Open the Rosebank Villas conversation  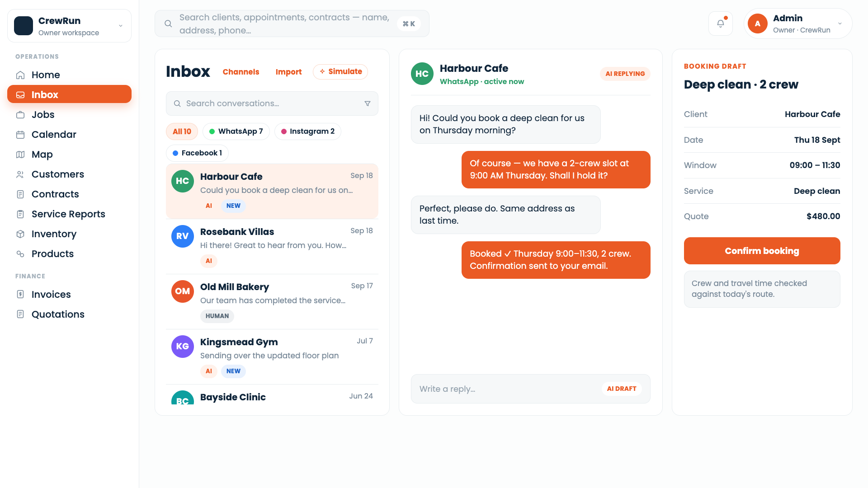tap(272, 246)
